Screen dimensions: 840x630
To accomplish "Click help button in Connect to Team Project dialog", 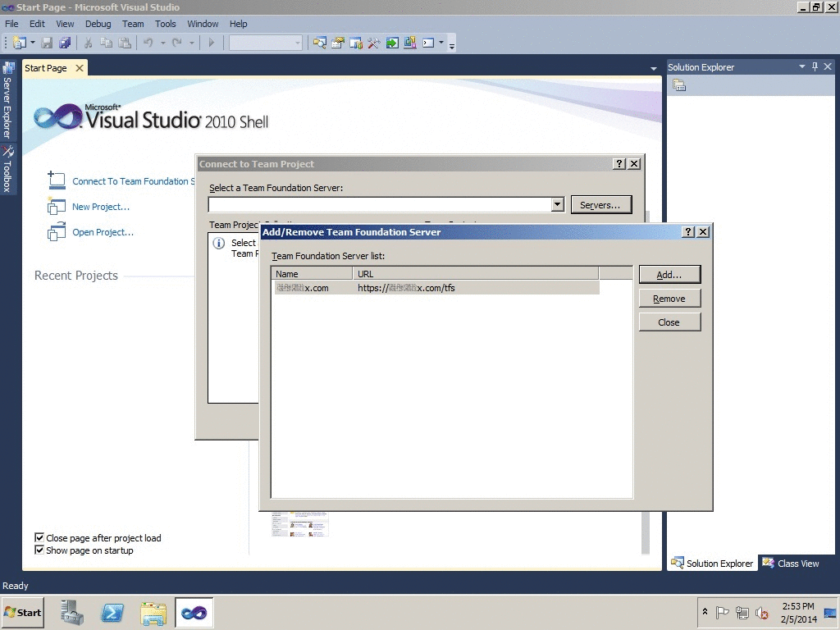I will [x=619, y=164].
